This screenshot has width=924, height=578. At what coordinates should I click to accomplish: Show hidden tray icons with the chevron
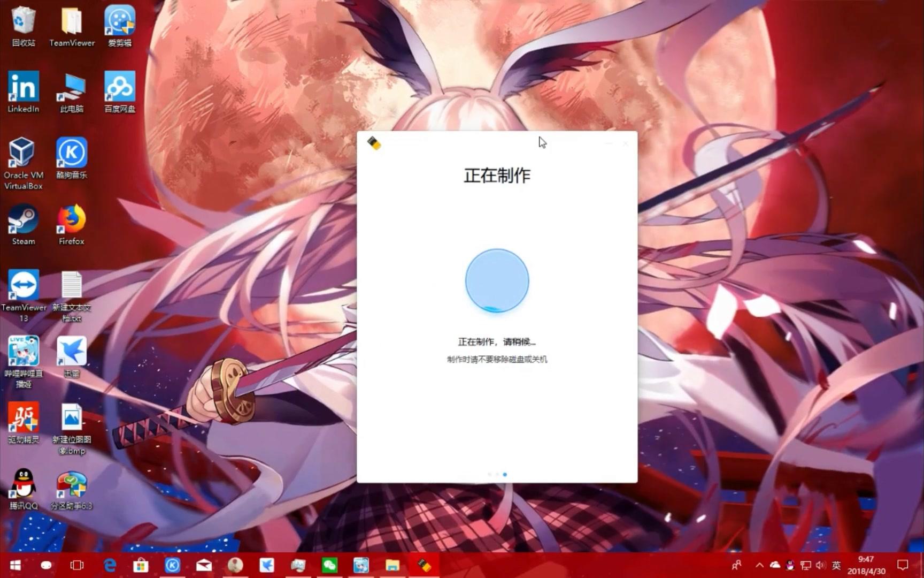(x=759, y=565)
